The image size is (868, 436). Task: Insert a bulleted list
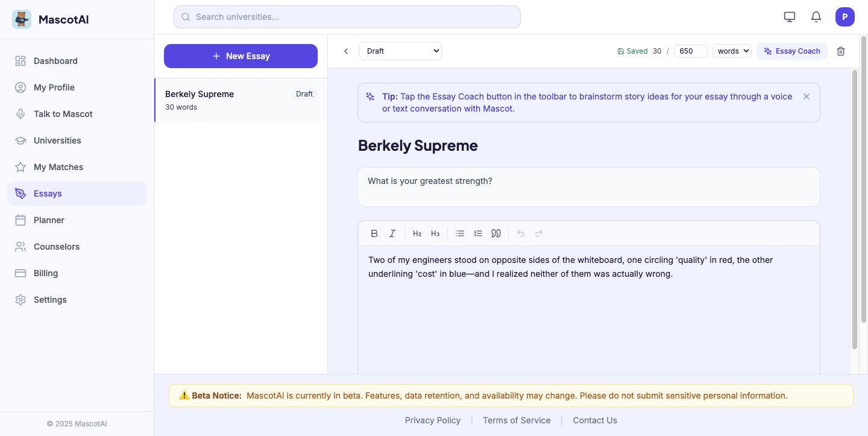[x=460, y=233]
